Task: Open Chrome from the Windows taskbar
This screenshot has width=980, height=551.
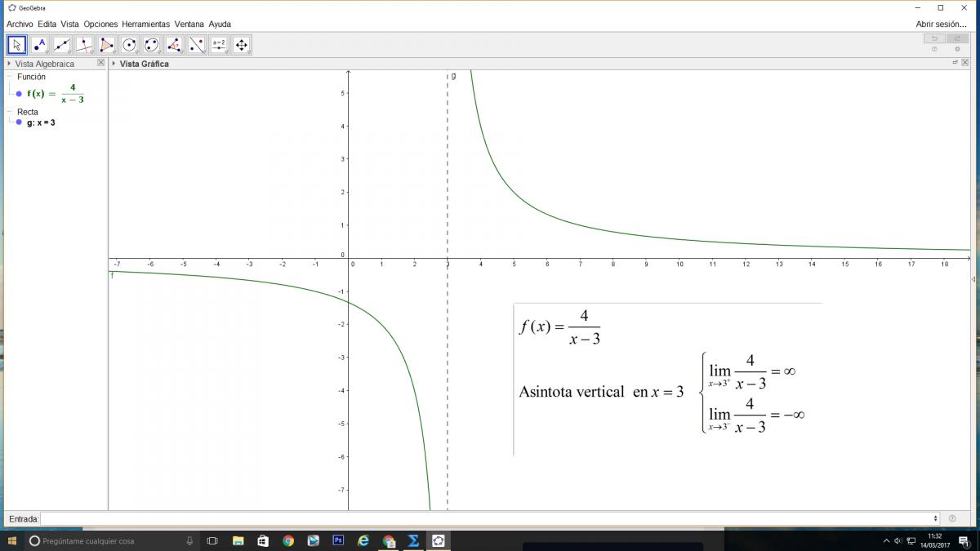Action: pyautogui.click(x=288, y=540)
